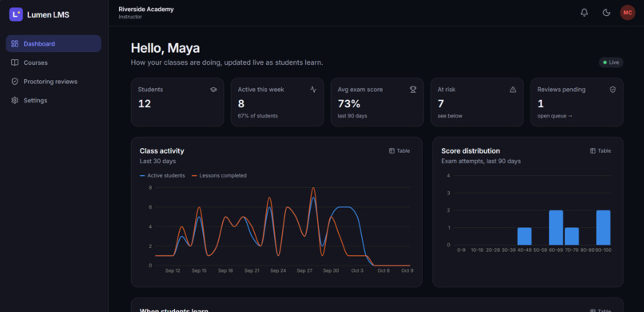Open the MC user avatar menu
The height and width of the screenshot is (312, 644).
point(627,13)
